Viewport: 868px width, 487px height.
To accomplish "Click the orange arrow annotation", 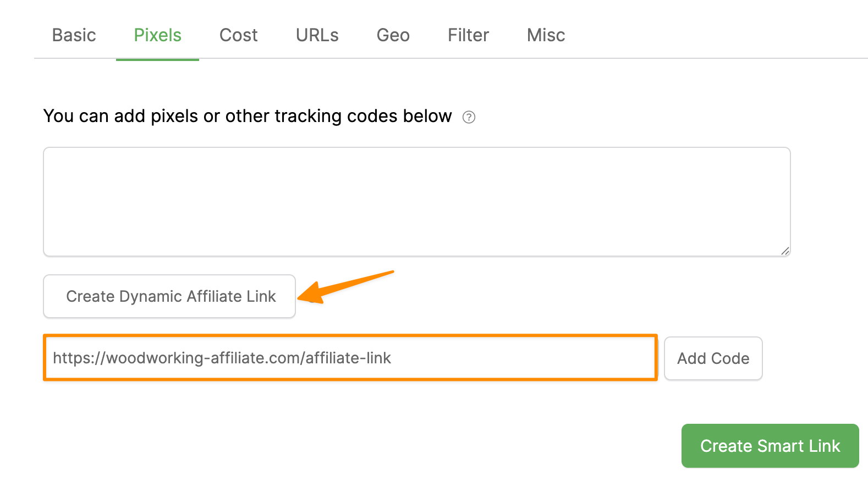I will coord(347,285).
